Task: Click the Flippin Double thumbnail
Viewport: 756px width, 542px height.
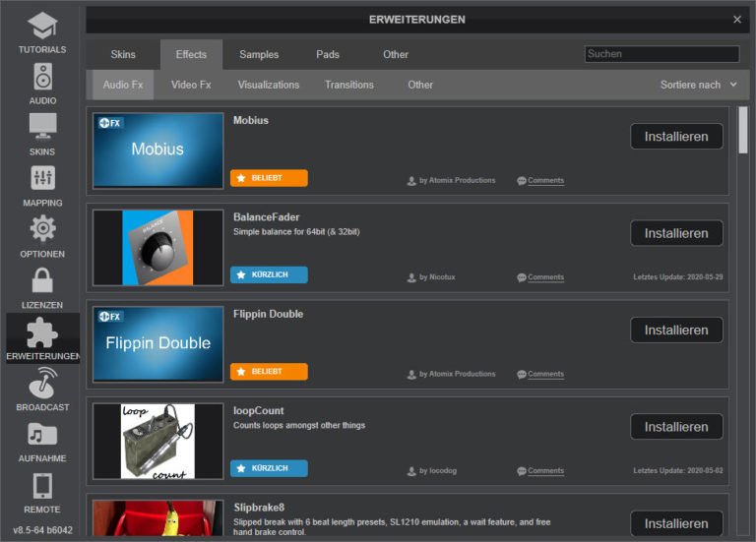Action: [x=158, y=344]
